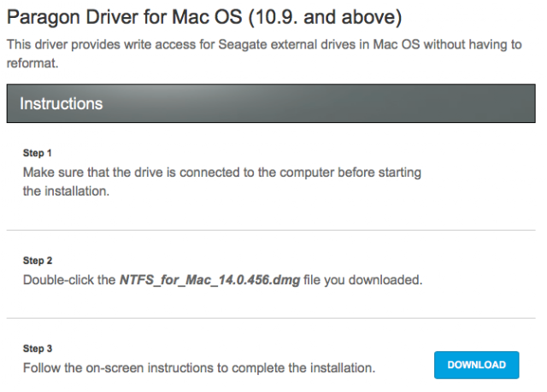547x392 pixels.
Task: Select the Step 1 label
Action: (38, 153)
